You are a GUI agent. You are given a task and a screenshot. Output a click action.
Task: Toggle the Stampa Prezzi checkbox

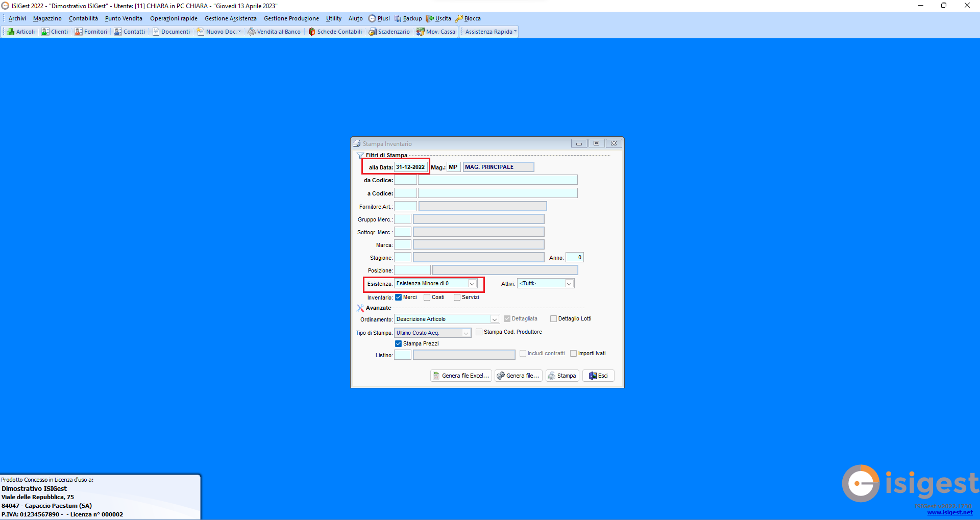399,344
